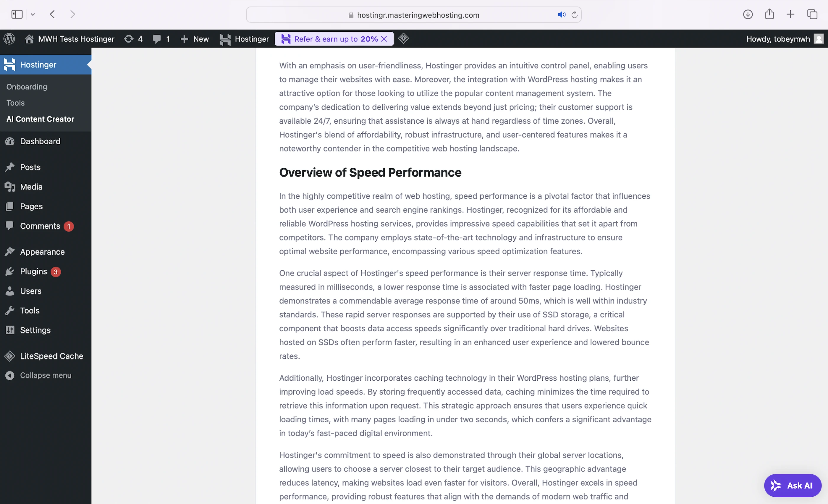Viewport: 828px width, 504px height.
Task: Click the LiteSpeed diamond icon in admin bar
Action: click(x=403, y=39)
